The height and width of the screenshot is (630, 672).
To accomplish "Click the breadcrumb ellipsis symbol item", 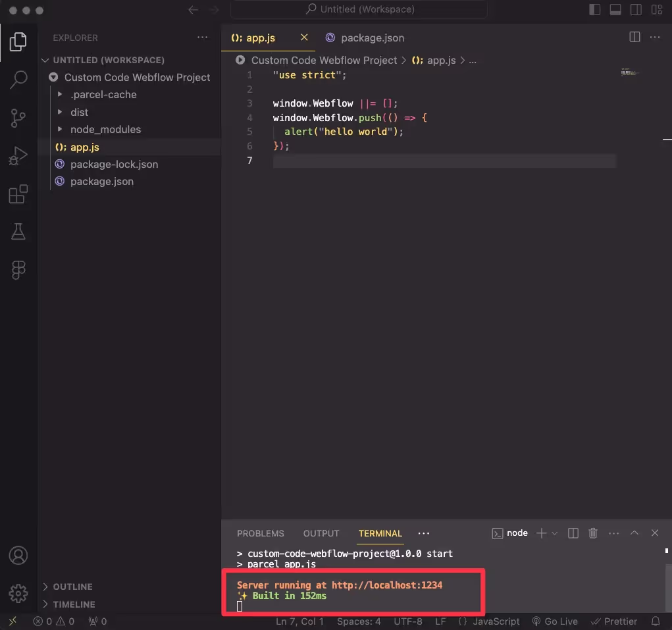I will click(473, 61).
